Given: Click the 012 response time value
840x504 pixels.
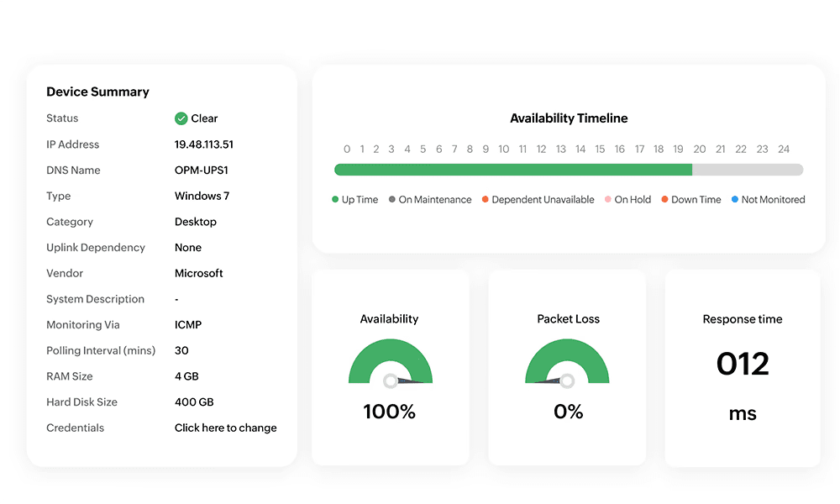Looking at the screenshot, I should tap(743, 364).
